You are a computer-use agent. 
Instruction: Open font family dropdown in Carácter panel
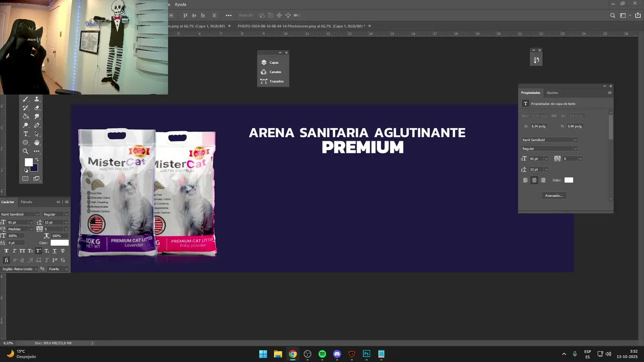tap(37, 215)
